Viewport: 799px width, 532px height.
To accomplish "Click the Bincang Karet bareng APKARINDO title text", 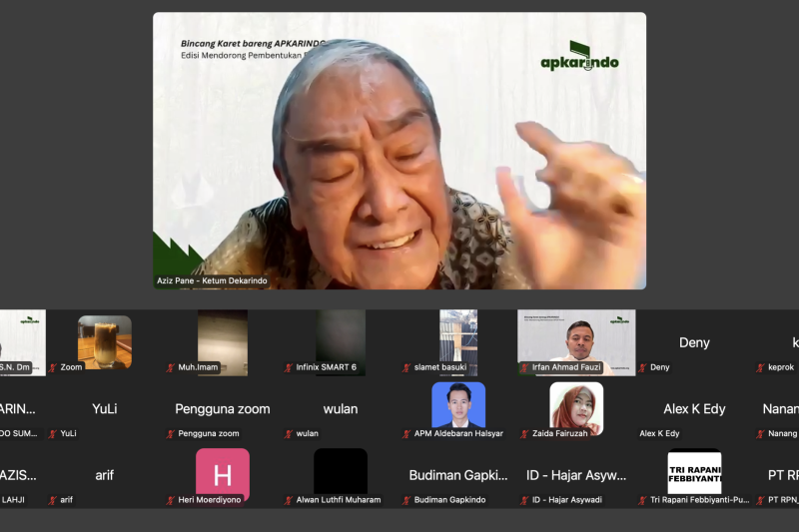I will click(x=253, y=44).
